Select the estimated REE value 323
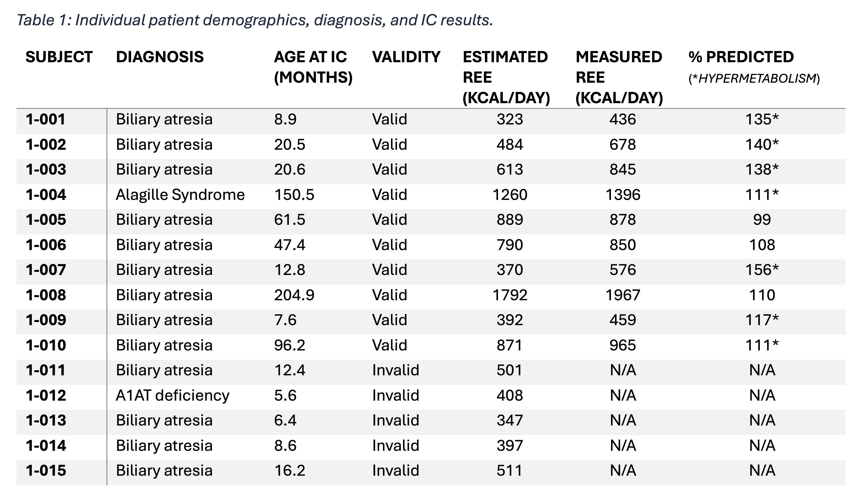The height and width of the screenshot is (504, 863). tap(510, 119)
